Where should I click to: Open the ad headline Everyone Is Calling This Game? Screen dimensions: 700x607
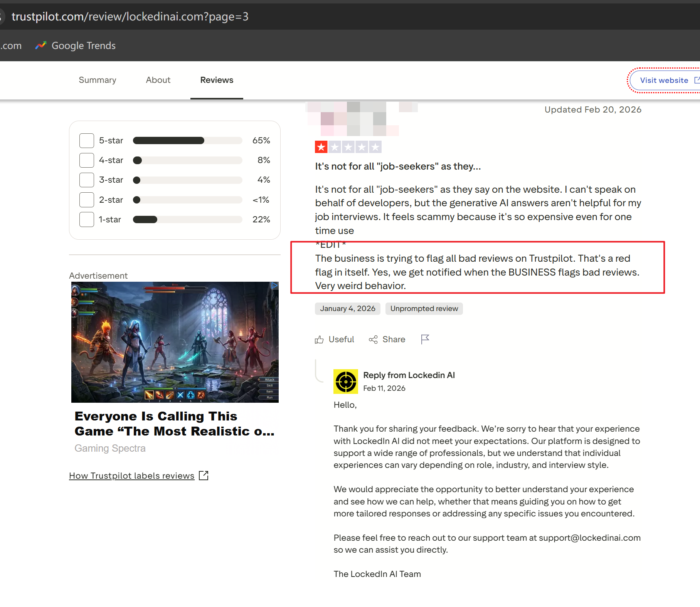[175, 424]
